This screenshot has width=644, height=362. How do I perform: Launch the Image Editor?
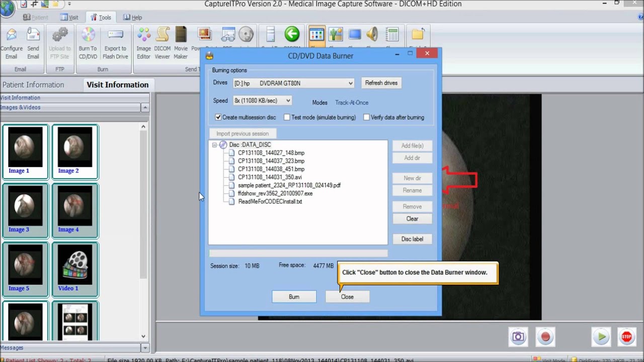[143, 44]
